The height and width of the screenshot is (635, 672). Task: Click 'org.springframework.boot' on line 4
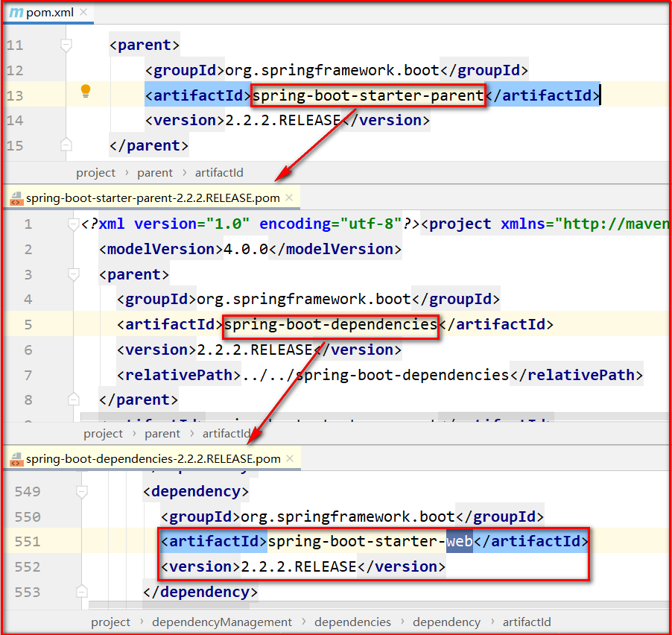coord(304,299)
